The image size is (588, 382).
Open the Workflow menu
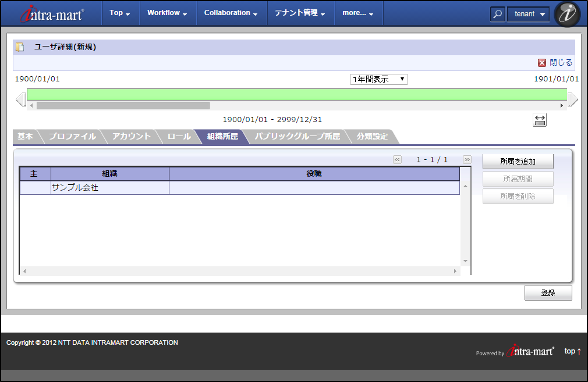tap(167, 13)
